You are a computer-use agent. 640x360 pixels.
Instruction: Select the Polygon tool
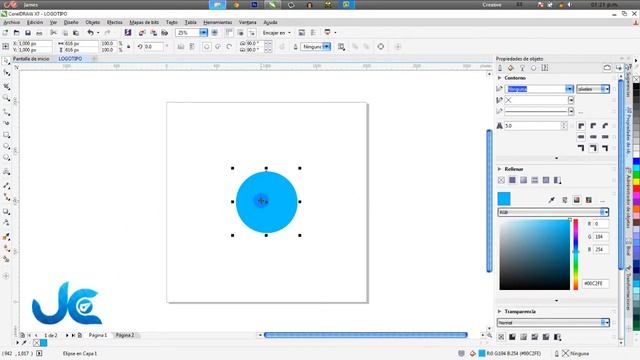(6, 158)
